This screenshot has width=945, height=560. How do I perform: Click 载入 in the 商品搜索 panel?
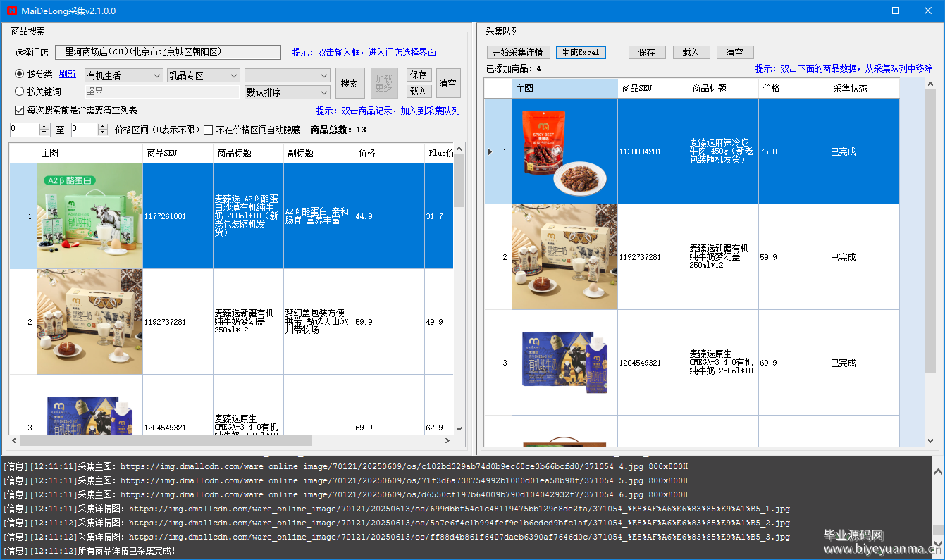(x=419, y=91)
